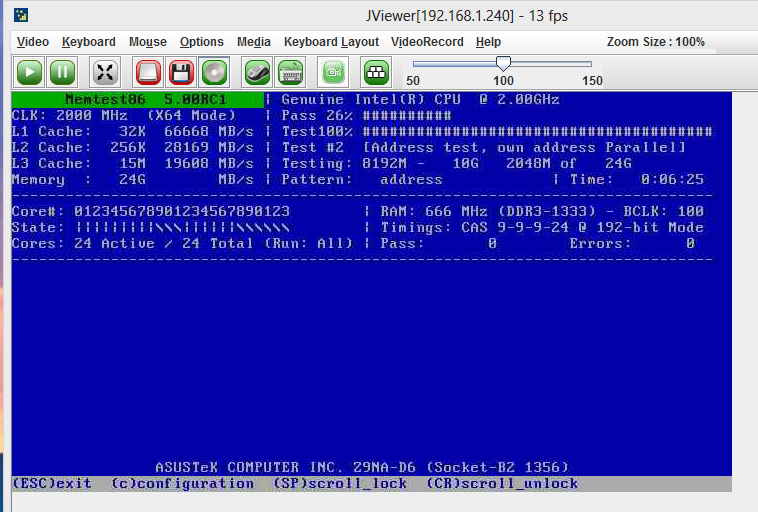This screenshot has width=758, height=512.
Task: Click the hotkeys blocks icon
Action: [x=376, y=72]
